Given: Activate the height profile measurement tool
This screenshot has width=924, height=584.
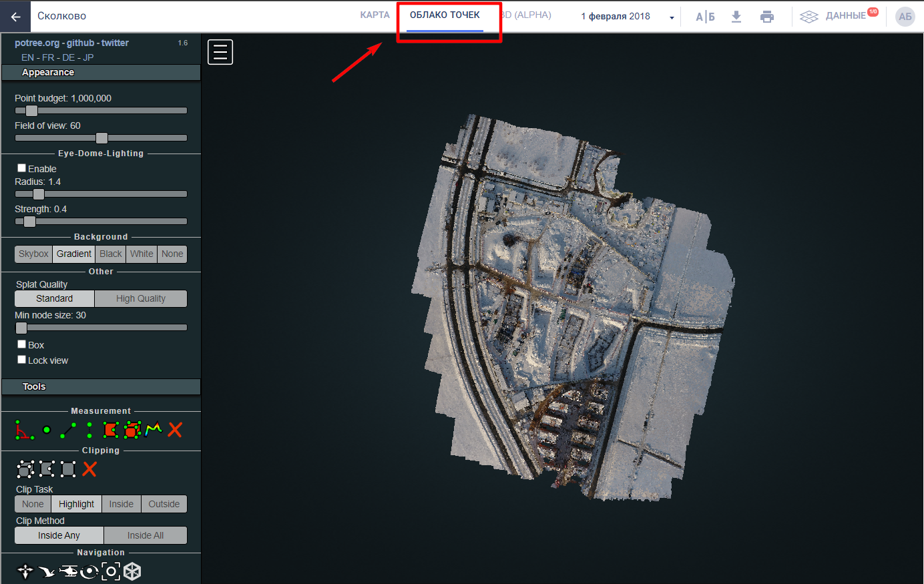Looking at the screenshot, I should tap(154, 429).
